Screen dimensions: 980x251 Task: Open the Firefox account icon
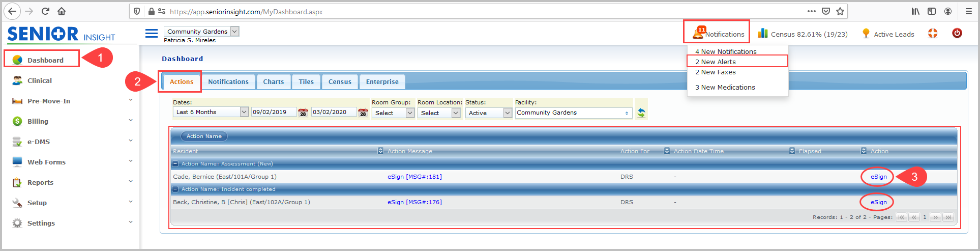pyautogui.click(x=948, y=11)
